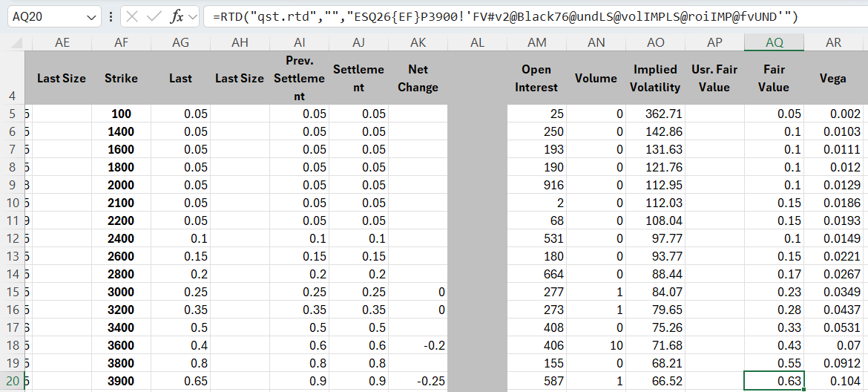Select row 5 header

coord(12,114)
